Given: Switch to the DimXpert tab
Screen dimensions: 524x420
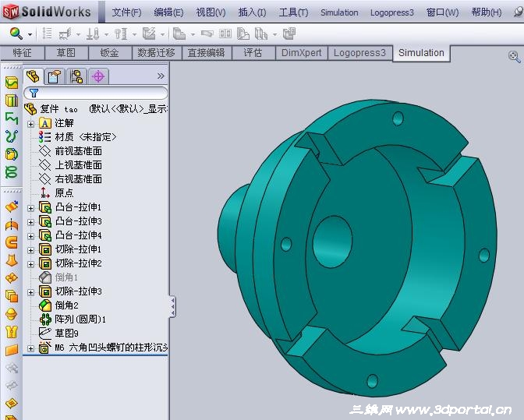Looking at the screenshot, I should point(302,53).
